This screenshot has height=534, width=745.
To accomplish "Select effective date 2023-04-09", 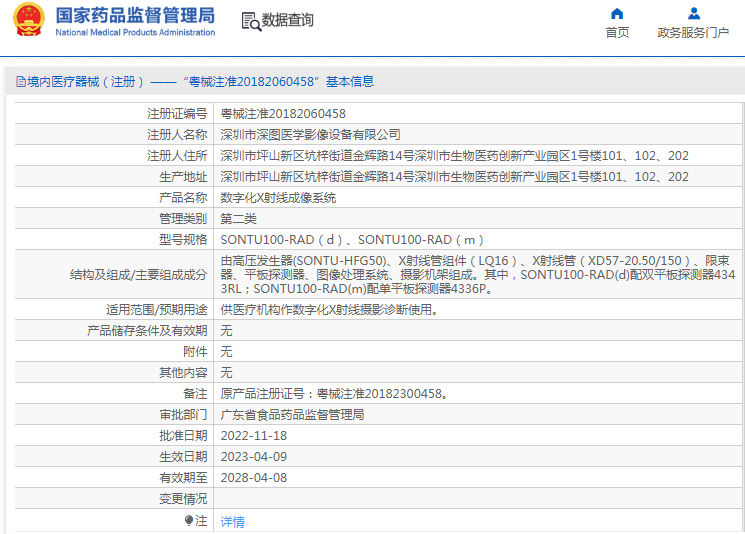I will pyautogui.click(x=254, y=457).
